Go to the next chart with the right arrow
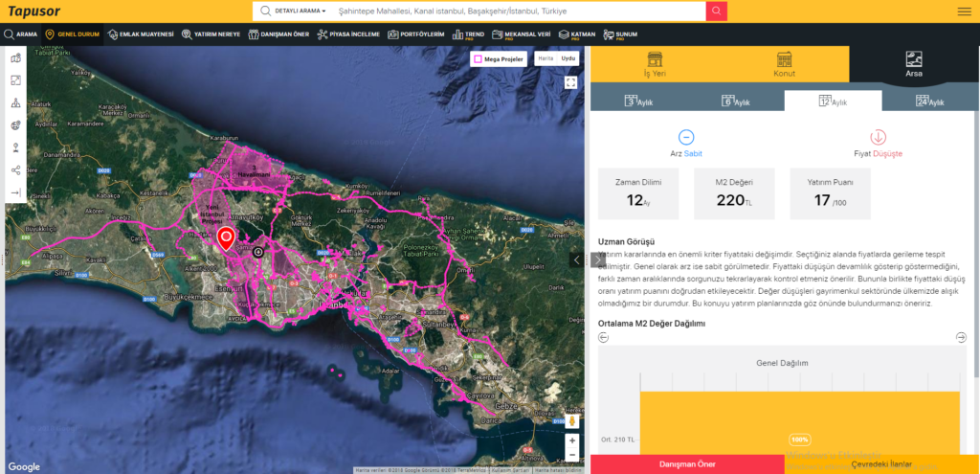The width and height of the screenshot is (980, 474). pos(961,337)
